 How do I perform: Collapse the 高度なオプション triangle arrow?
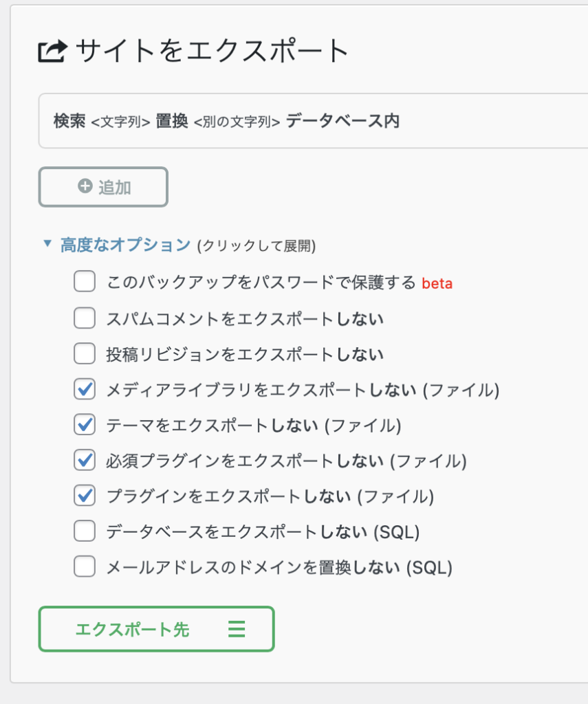[x=47, y=244]
